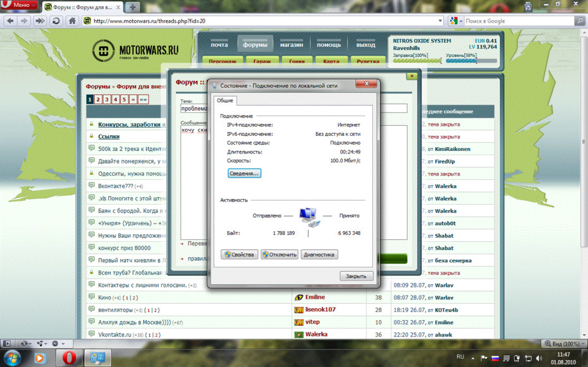Viewport: 588px width, 367px height.
Task: Open the Action Center flag tray icon
Action: tap(484, 358)
